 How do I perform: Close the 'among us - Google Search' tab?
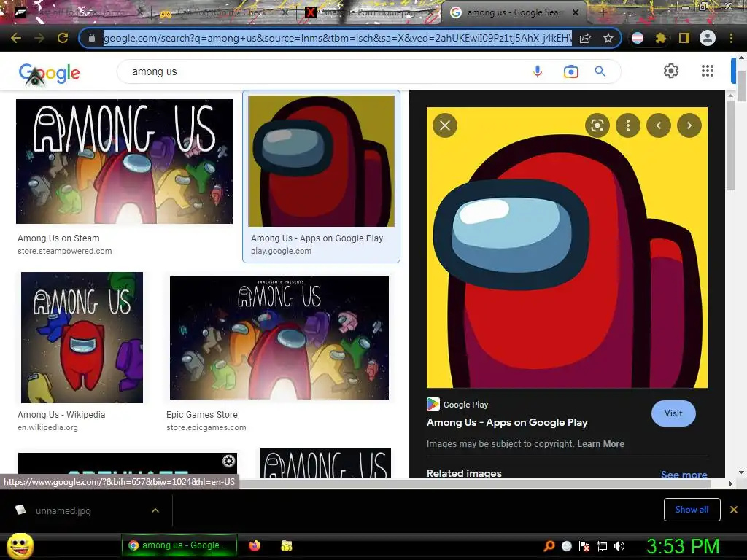click(576, 12)
